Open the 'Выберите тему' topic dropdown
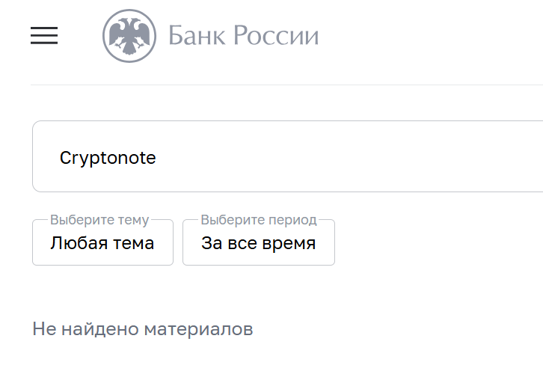 coord(102,242)
